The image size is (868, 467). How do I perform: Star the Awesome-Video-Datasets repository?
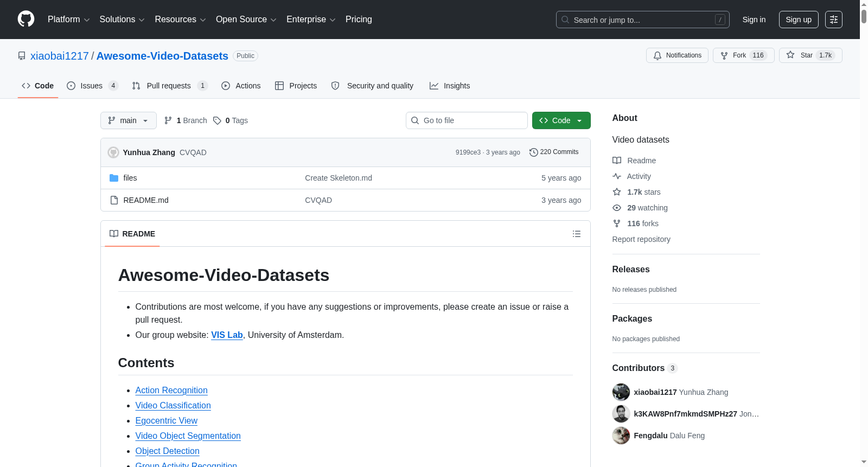(x=810, y=55)
